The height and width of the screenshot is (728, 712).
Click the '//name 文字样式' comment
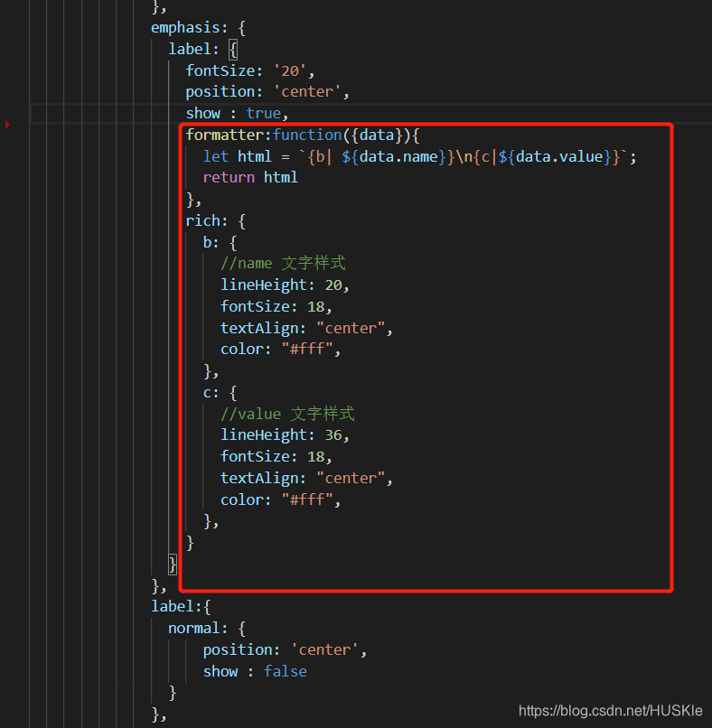(x=283, y=263)
